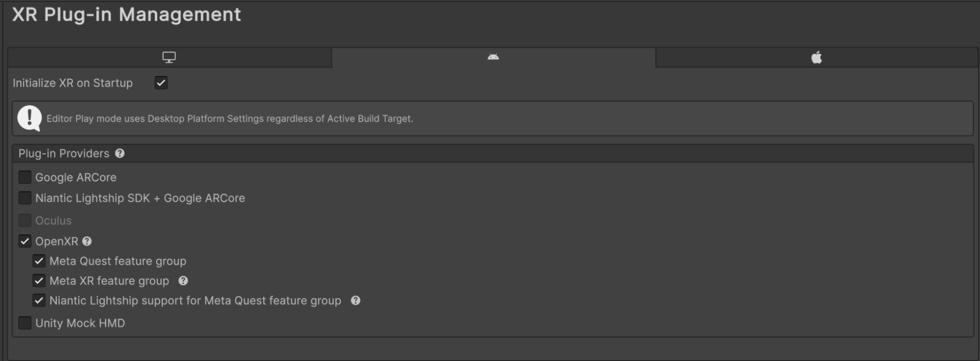The width and height of the screenshot is (980, 361).
Task: Enable Unity Mock HMD
Action: [x=24, y=323]
